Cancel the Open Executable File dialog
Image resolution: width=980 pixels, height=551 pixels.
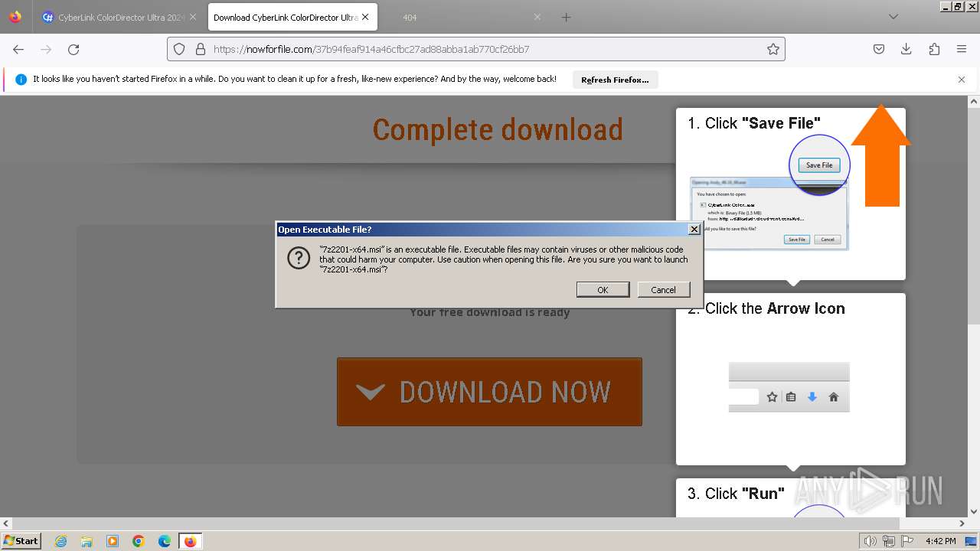click(x=663, y=290)
